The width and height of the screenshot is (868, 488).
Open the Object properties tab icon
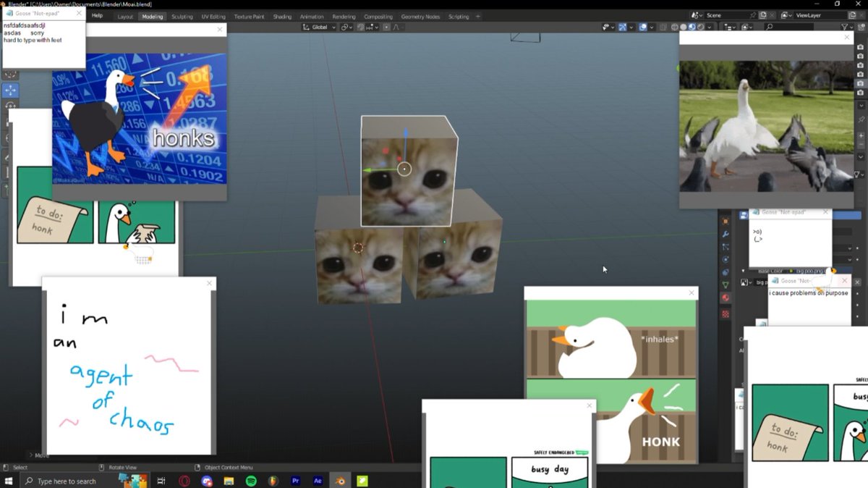(726, 222)
